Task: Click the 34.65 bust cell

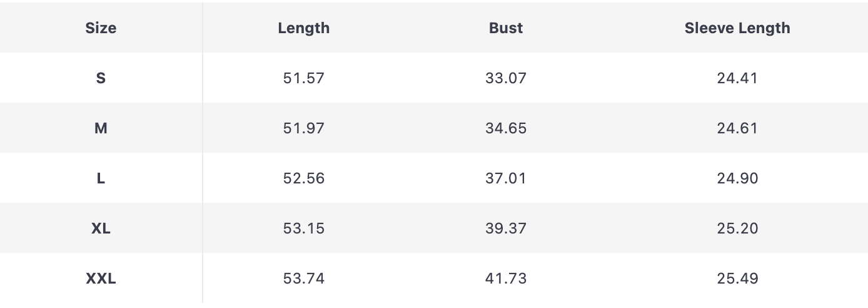Action: pos(506,128)
